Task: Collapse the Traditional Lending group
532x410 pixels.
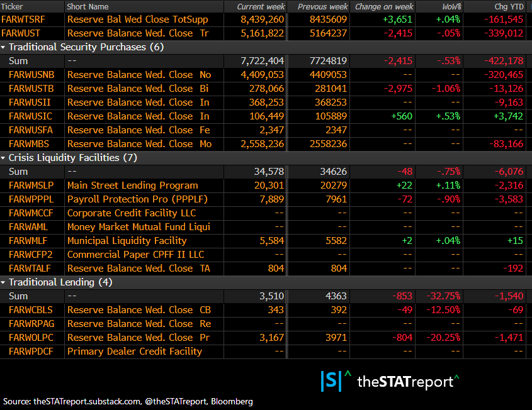Action: (x=3, y=282)
